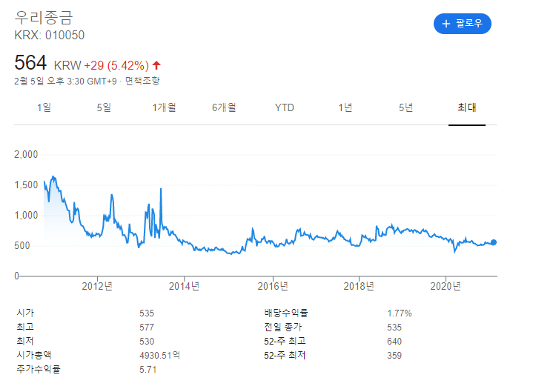Select the 최대 max range tab
533x392 pixels.
coord(467,107)
